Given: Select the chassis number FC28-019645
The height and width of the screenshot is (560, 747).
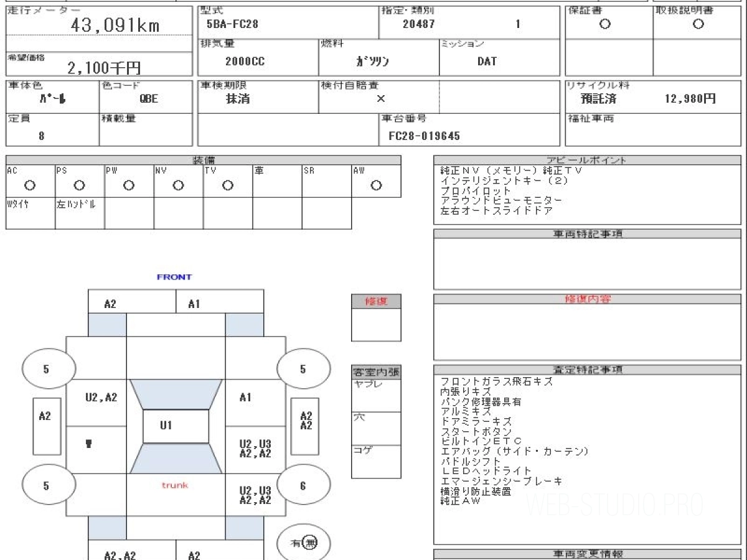Looking at the screenshot, I should [x=424, y=136].
